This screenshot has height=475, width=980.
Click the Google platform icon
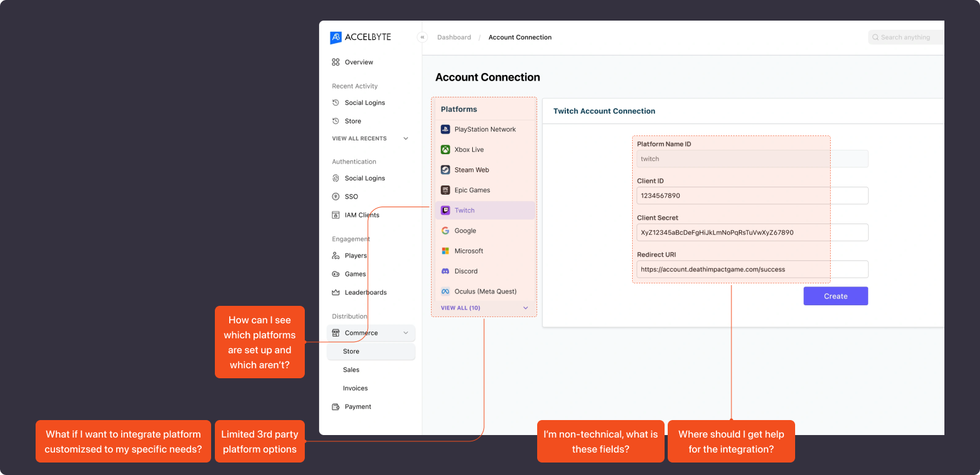tap(445, 230)
